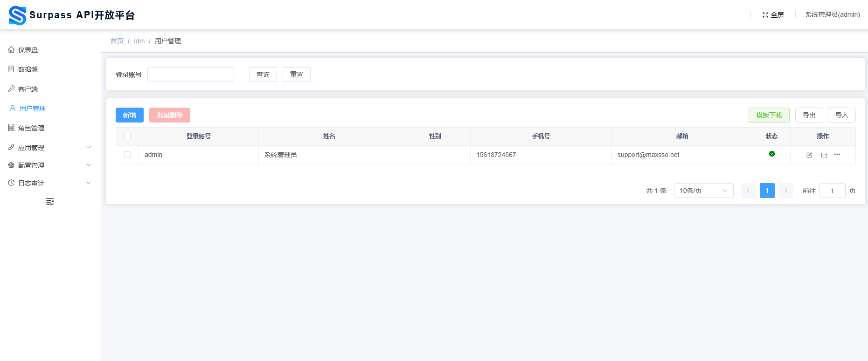
Task: Open the 系统管理员(admin) user menu
Action: (833, 15)
